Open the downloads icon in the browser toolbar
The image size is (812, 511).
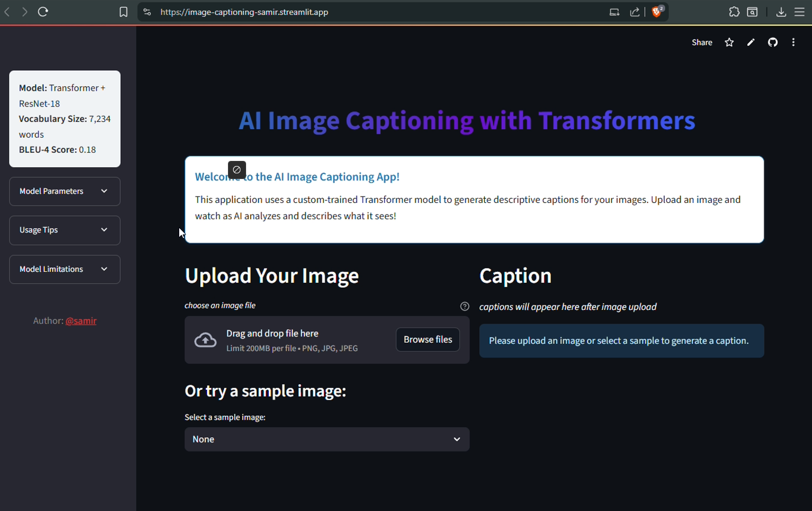(x=781, y=12)
